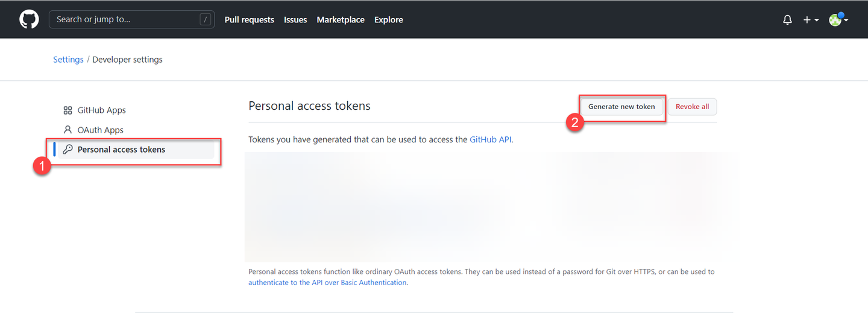This screenshot has width=868, height=322.
Task: Open the plus create-new dropdown
Action: coord(811,20)
